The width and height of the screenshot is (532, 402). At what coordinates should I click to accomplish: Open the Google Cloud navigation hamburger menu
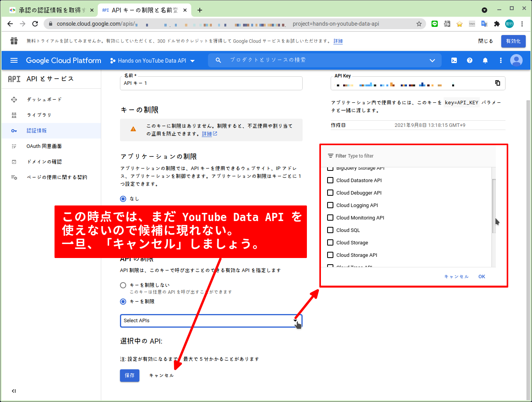(14, 60)
